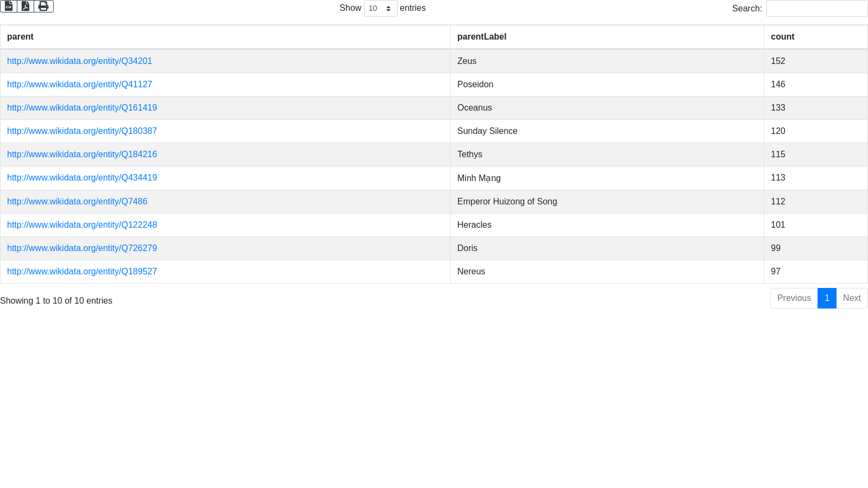This screenshot has height=488, width=868.
Task: Visit the Tethys entity link Q184216
Action: pos(82,155)
